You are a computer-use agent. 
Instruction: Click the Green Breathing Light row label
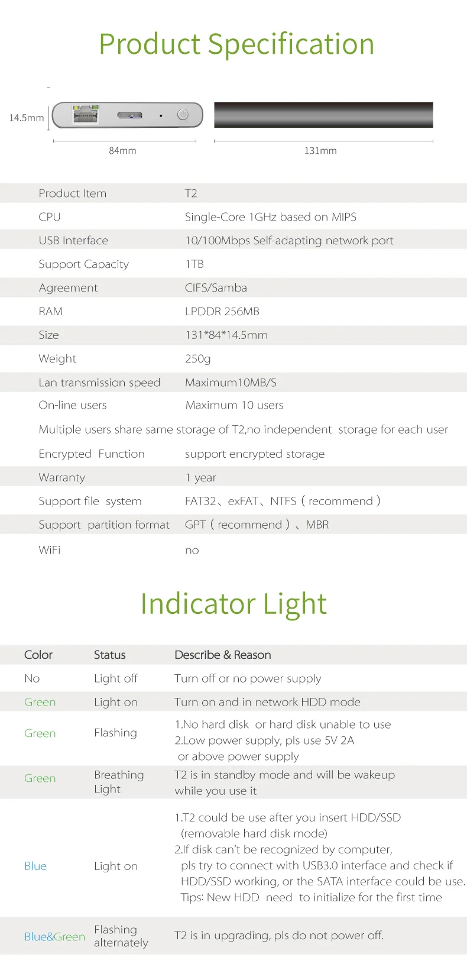click(x=40, y=778)
